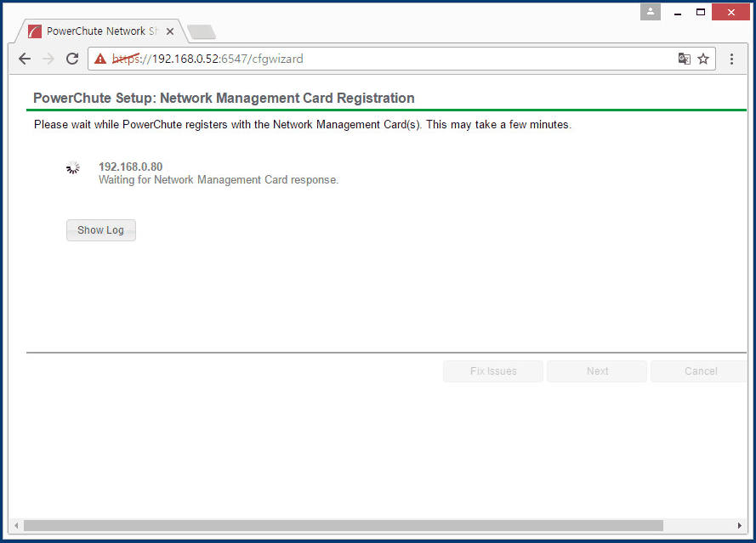This screenshot has width=756, height=543.
Task: Go back using browser back arrow
Action: pos(25,59)
